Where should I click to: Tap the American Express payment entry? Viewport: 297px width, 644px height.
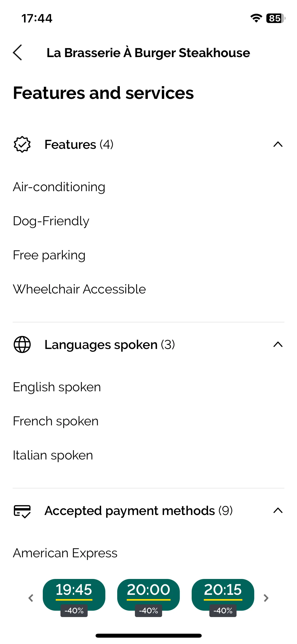tap(65, 553)
